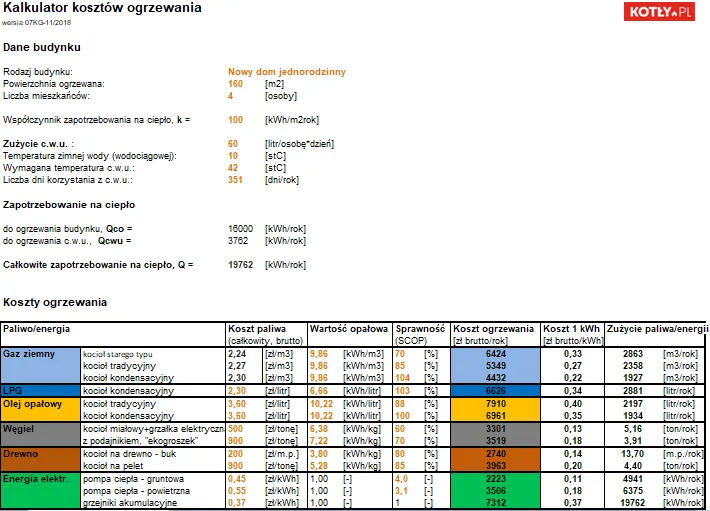Click the consumption value 6375 kWh/rok
710x511 pixels.
(x=633, y=491)
